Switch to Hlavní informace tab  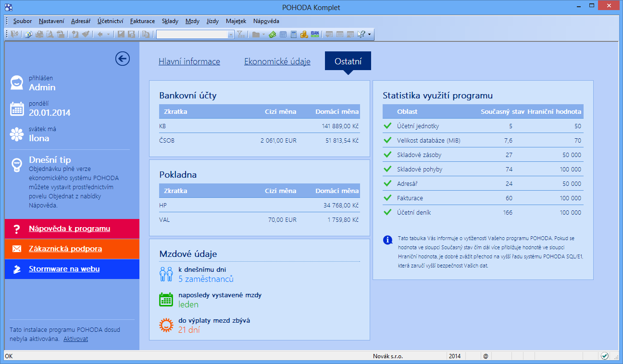point(189,61)
